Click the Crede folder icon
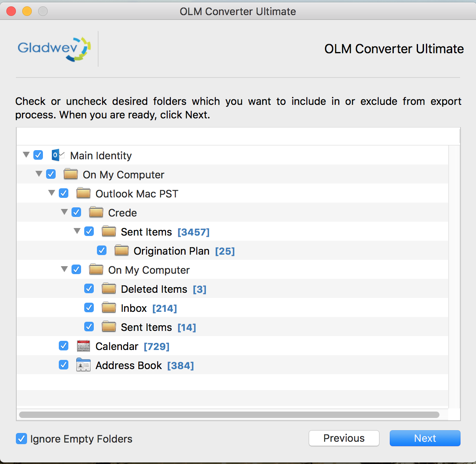476x464 pixels. 96,212
